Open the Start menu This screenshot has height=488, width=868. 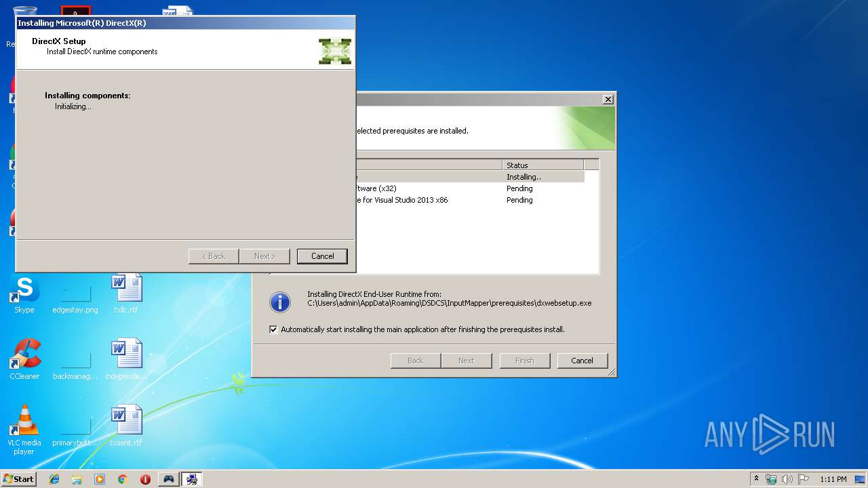pyautogui.click(x=18, y=479)
